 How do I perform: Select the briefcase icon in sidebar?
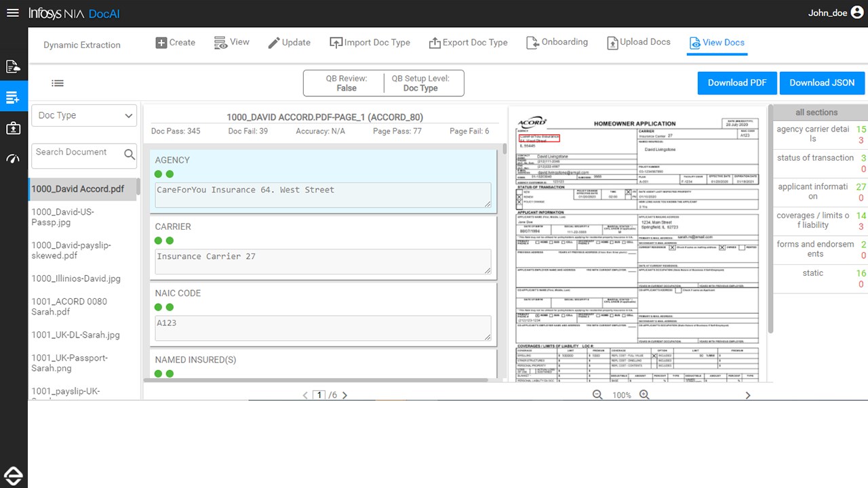tap(13, 127)
